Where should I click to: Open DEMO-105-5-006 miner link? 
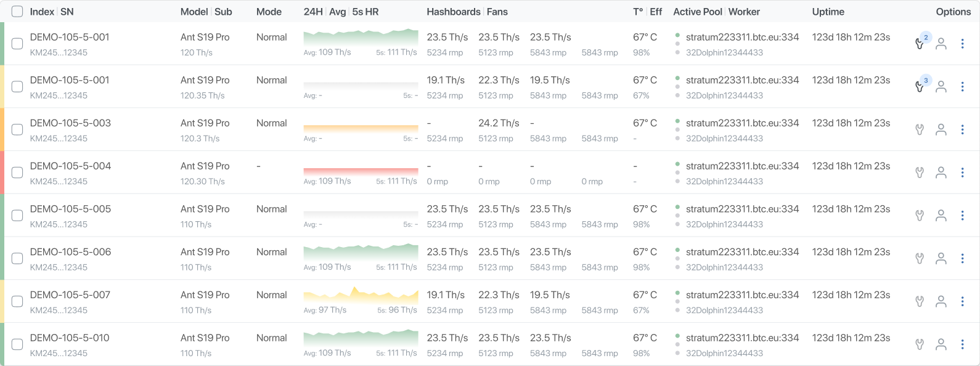(x=70, y=252)
